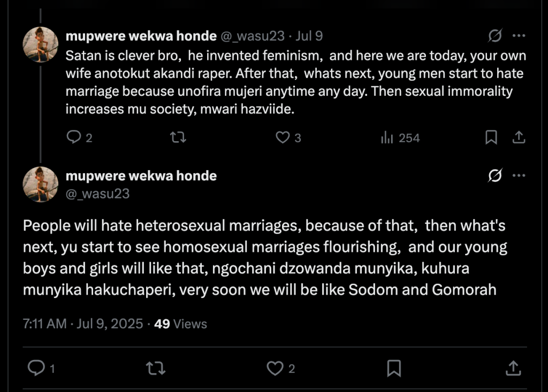
Task: Open Grok icon on first tweet
Action: click(x=495, y=36)
